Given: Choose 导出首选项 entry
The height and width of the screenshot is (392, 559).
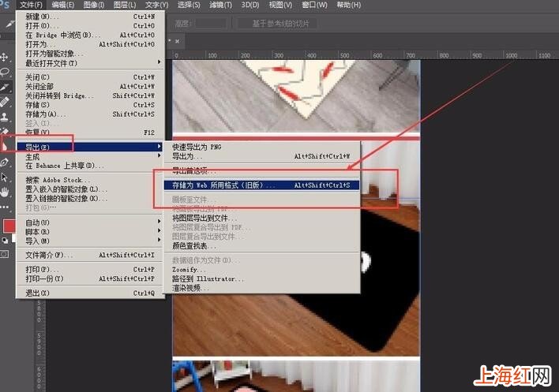Looking at the screenshot, I should pyautogui.click(x=261, y=171).
